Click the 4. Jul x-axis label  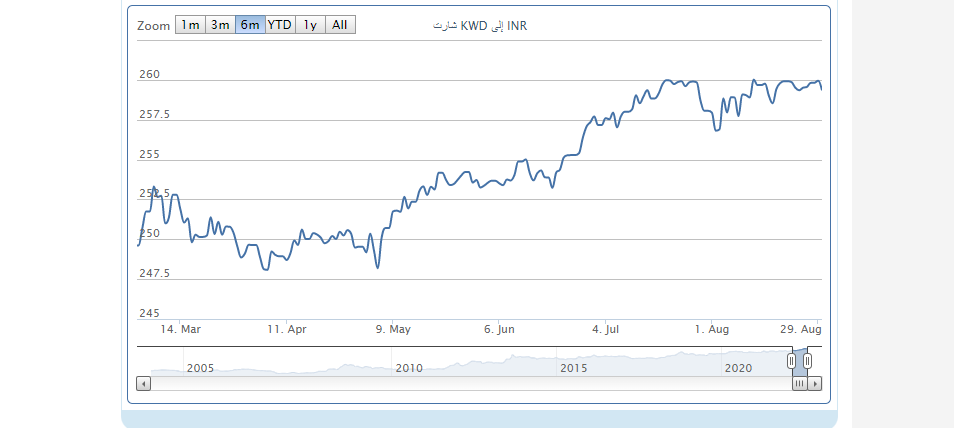606,329
